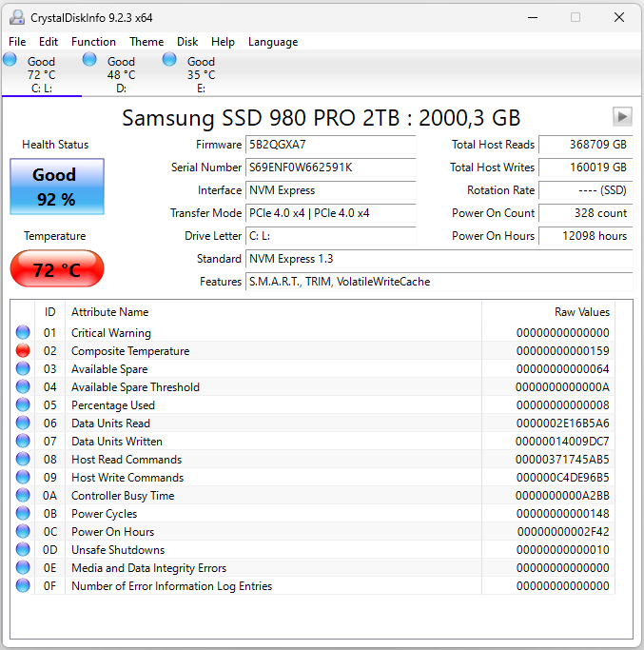Click the Good 92 % health status button
The width and height of the screenshot is (644, 650).
pyautogui.click(x=57, y=187)
